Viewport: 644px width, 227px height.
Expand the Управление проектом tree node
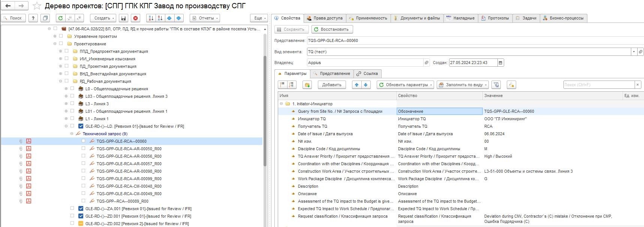point(55,36)
